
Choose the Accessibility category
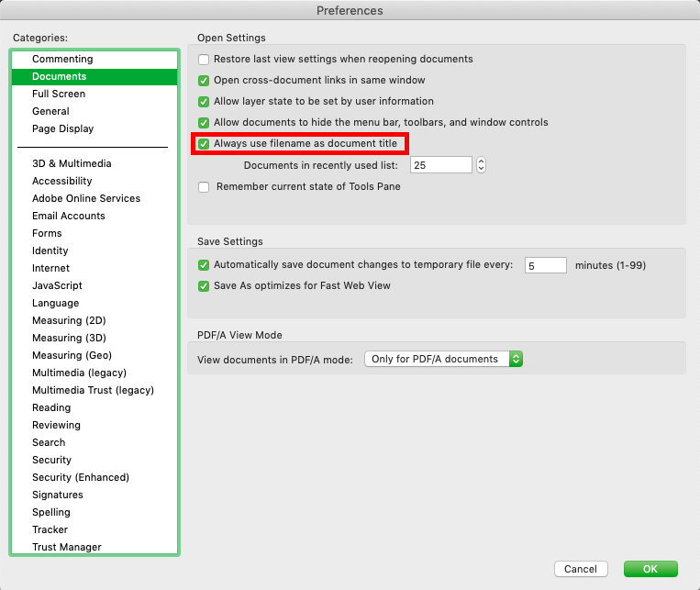coord(62,182)
